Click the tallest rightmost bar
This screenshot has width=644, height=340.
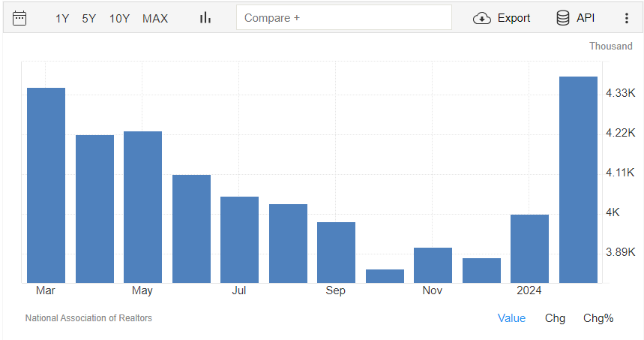[x=578, y=179]
